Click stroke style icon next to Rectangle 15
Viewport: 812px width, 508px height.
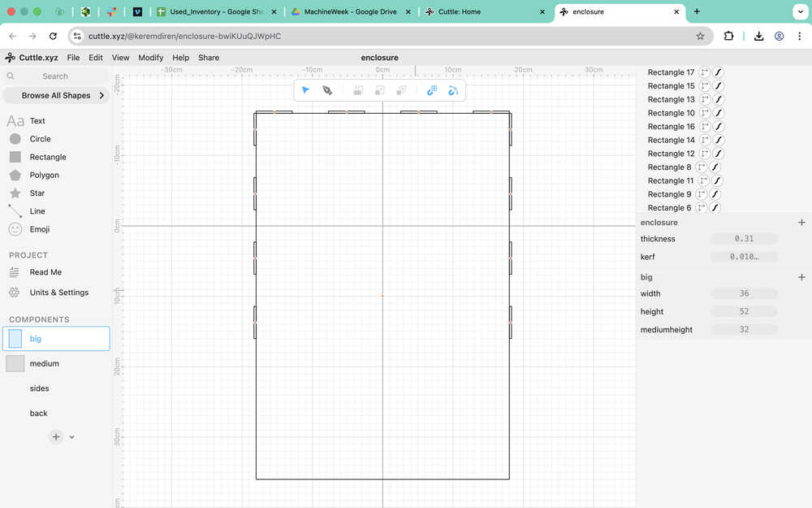click(x=719, y=86)
